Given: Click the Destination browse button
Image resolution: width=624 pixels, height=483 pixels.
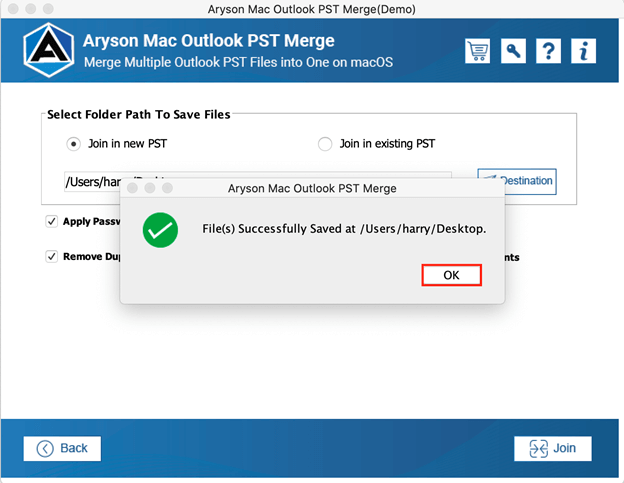Looking at the screenshot, I should click(x=517, y=181).
